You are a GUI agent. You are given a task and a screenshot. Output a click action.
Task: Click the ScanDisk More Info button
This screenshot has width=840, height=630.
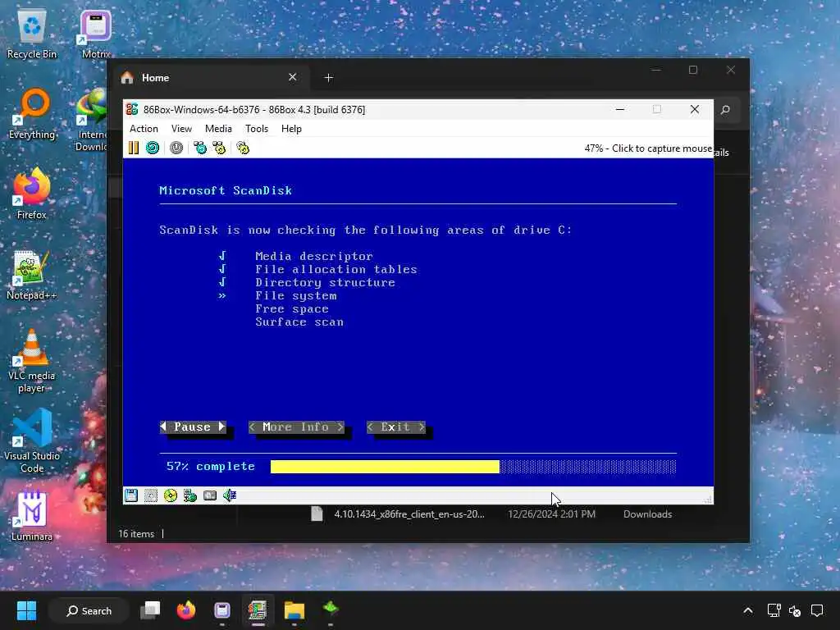(296, 427)
